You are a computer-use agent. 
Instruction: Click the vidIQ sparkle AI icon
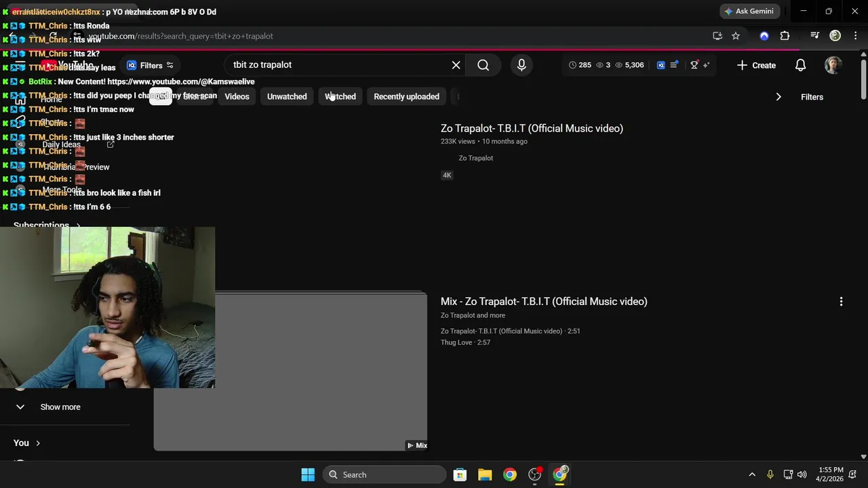click(706, 65)
